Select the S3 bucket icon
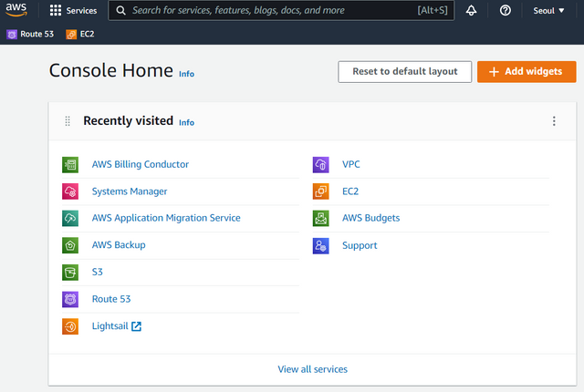Viewport: 584px width, 392px height. click(70, 273)
